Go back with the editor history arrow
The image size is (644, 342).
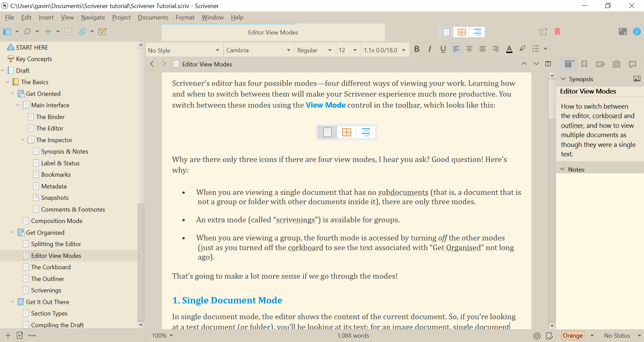coord(152,64)
